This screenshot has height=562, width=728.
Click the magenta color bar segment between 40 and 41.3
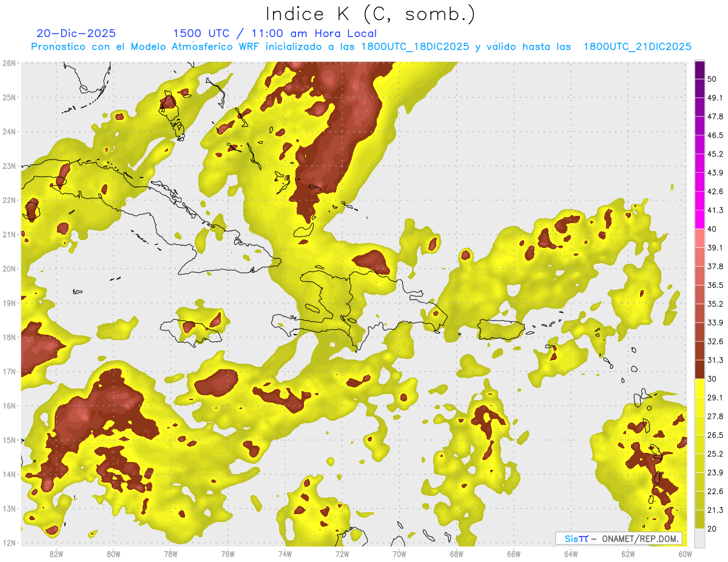tap(699, 219)
